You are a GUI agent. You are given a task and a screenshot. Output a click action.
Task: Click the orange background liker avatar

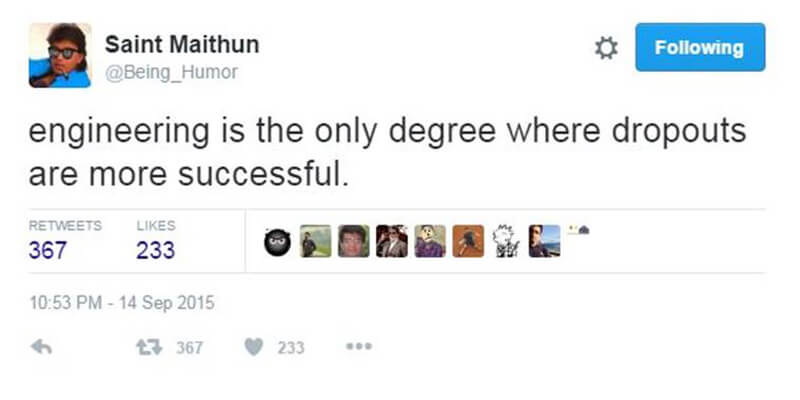468,241
